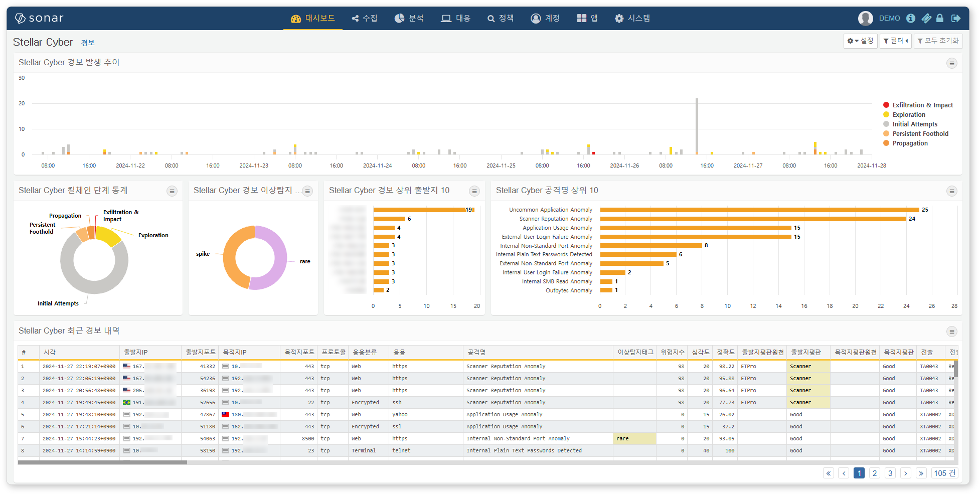The width and height of the screenshot is (980, 495).
Task: Open the 대시보드 dashboard tab
Action: click(313, 18)
